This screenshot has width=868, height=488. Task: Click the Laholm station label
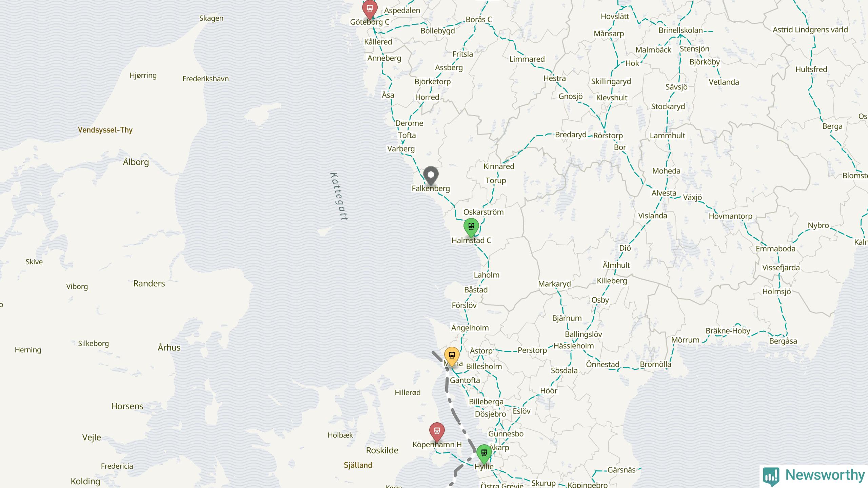click(x=487, y=275)
